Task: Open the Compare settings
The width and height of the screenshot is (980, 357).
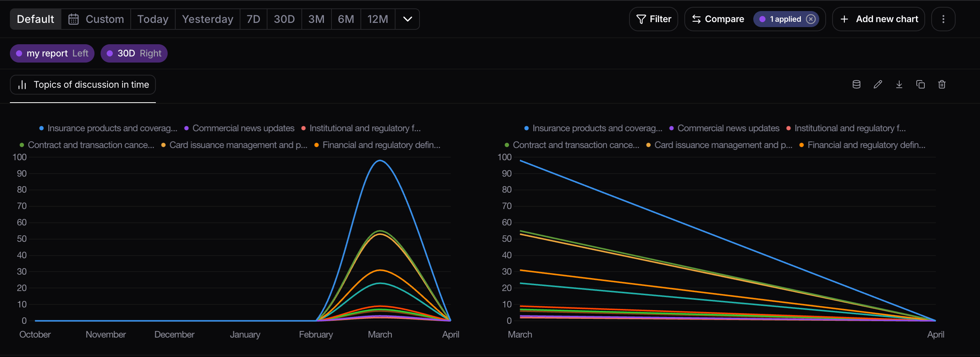Action: click(718, 19)
